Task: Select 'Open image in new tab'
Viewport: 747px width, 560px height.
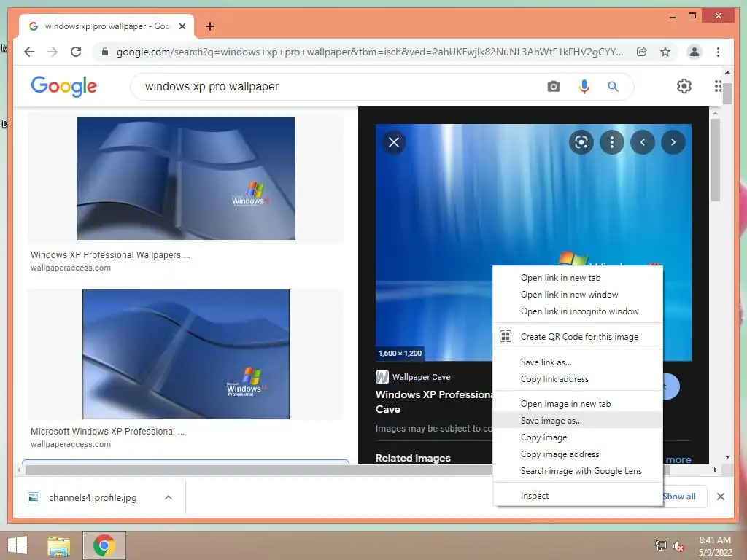Action: click(x=578, y=404)
